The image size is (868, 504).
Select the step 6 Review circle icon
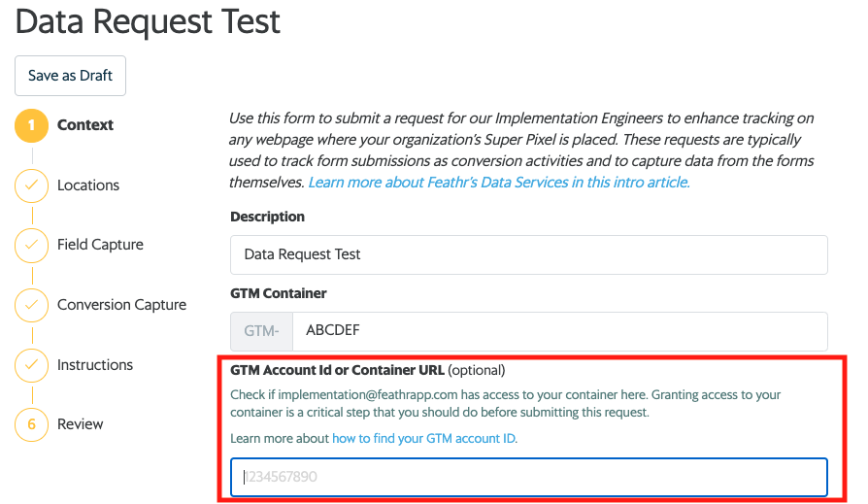tap(31, 424)
